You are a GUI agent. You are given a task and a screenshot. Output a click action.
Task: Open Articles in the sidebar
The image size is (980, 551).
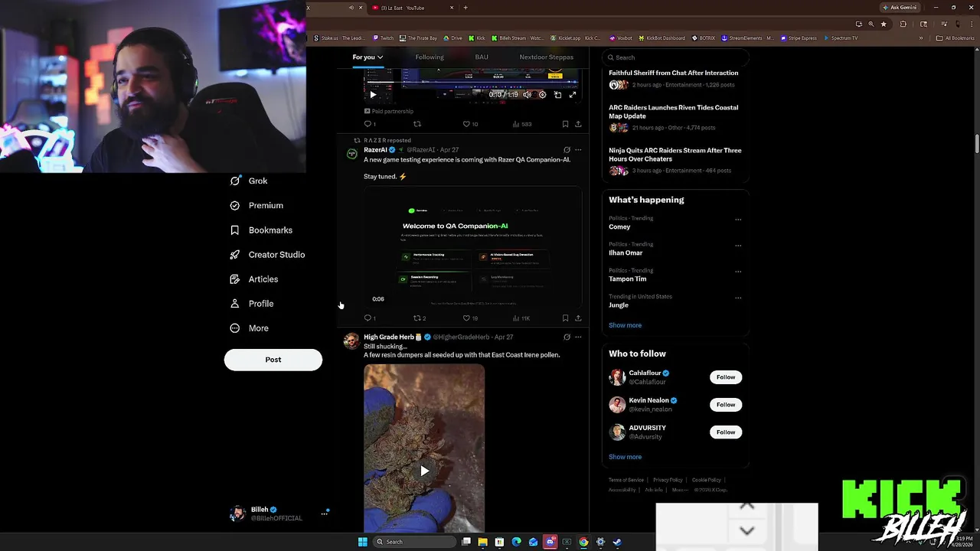(x=254, y=279)
